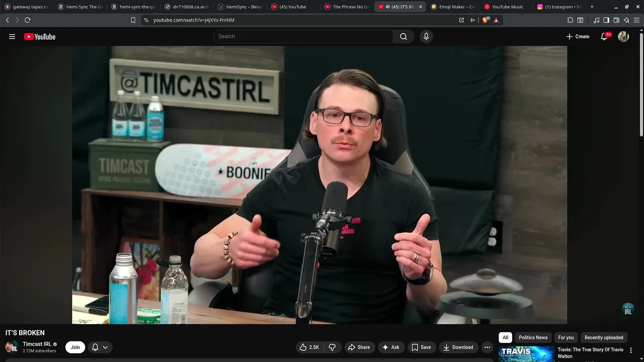
Task: Open the Brave playlist music-note icon
Action: 596,20
